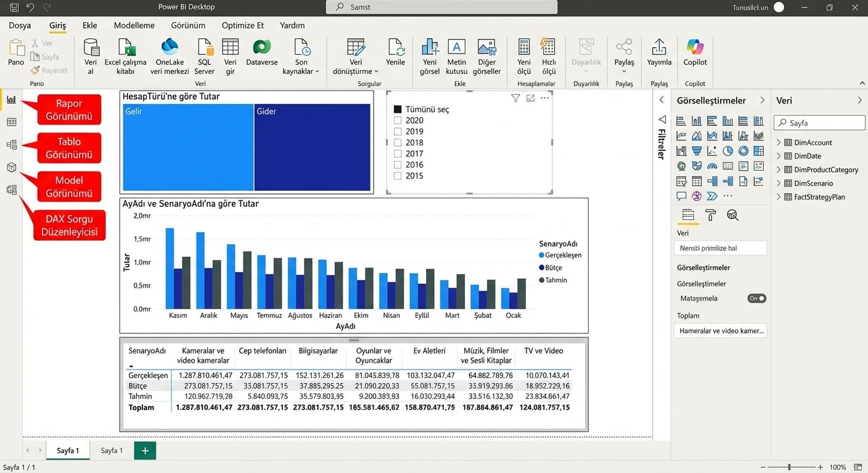Click the Pano paste icon
This screenshot has width=868, height=473.
coord(16,52)
